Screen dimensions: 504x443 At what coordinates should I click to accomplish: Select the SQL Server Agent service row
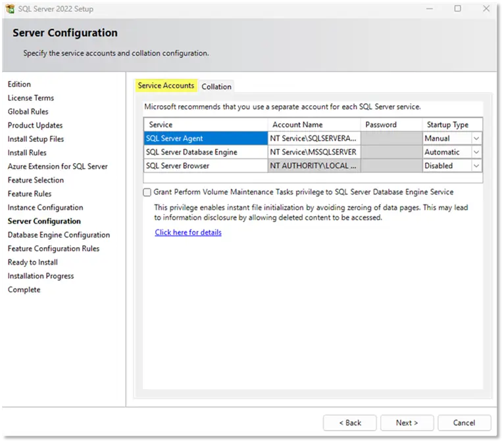click(x=205, y=139)
